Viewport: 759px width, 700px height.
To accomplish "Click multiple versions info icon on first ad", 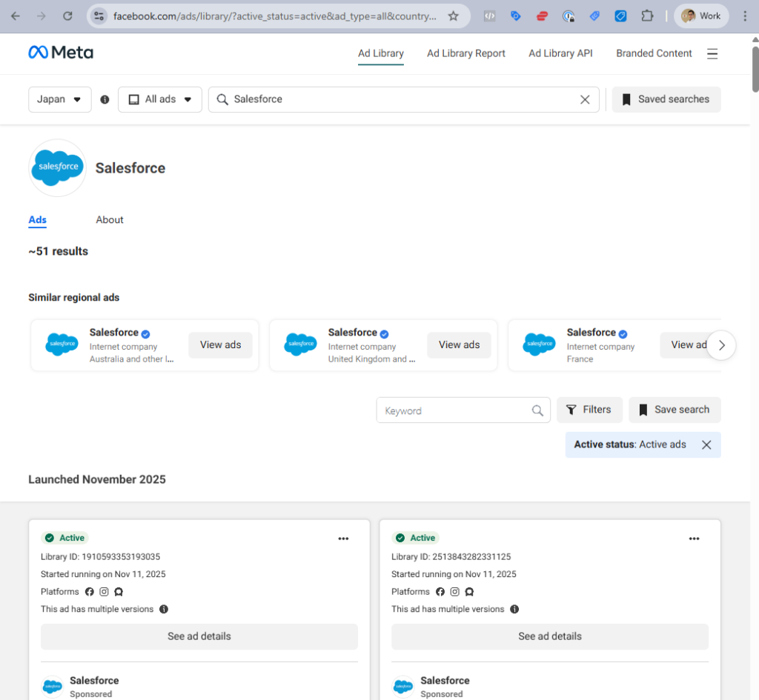I will pyautogui.click(x=164, y=609).
